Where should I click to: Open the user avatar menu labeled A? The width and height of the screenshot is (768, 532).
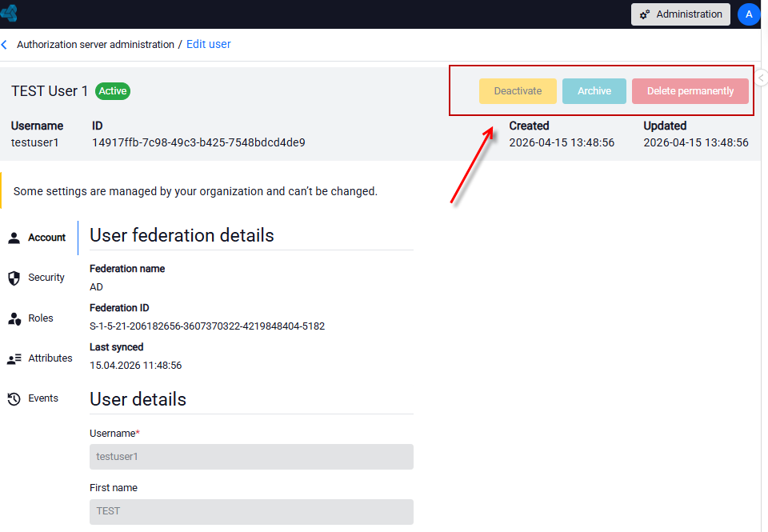pos(749,14)
